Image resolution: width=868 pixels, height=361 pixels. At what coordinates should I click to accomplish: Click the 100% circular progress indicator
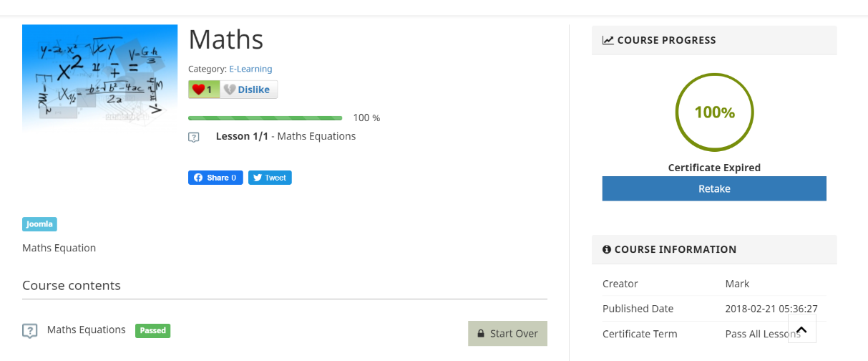714,112
